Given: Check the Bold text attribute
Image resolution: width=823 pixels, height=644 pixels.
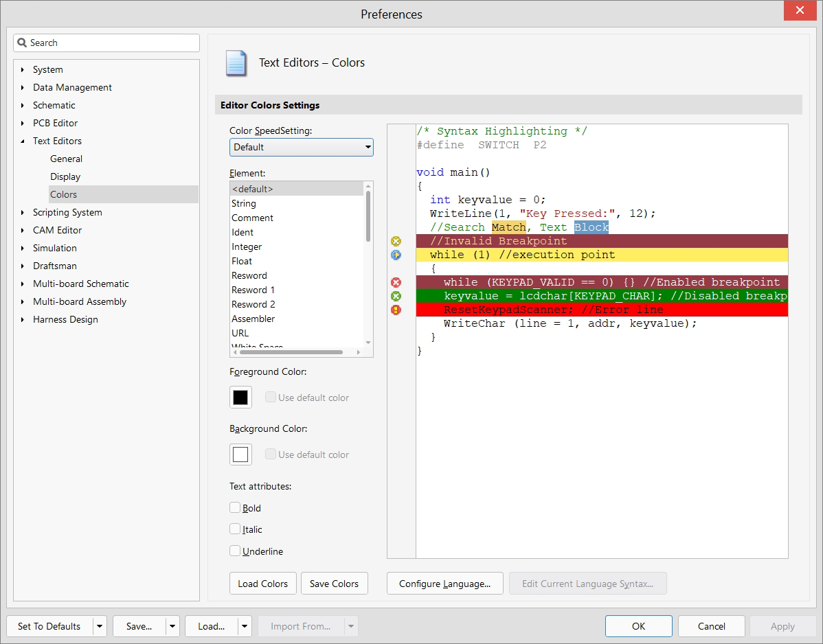Looking at the screenshot, I should click(235, 507).
